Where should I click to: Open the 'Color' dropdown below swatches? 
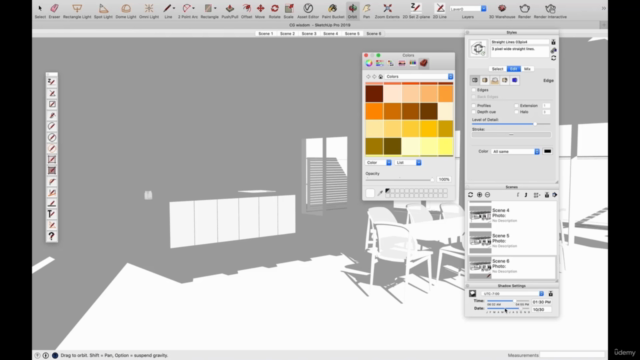(x=378, y=162)
